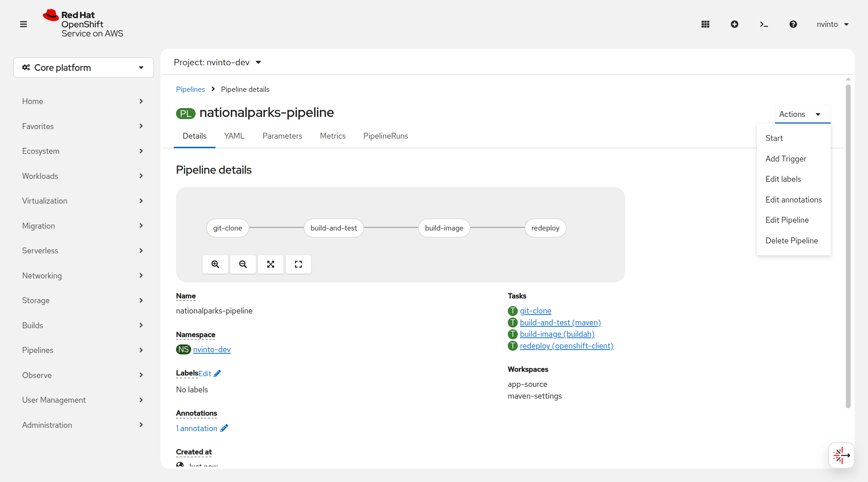
Task: Expand the Administration navigation section
Action: 83,425
